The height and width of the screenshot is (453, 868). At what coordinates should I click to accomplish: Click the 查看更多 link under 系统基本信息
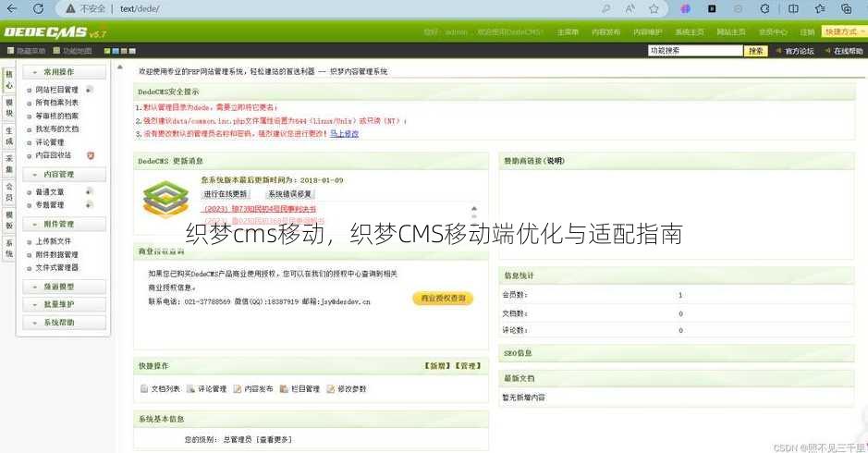coord(275,440)
